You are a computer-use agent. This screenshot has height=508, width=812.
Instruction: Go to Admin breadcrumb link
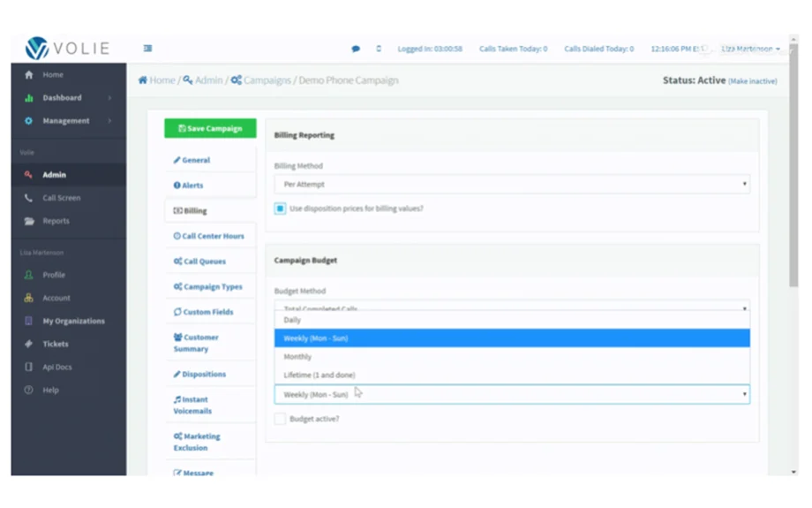click(x=208, y=80)
